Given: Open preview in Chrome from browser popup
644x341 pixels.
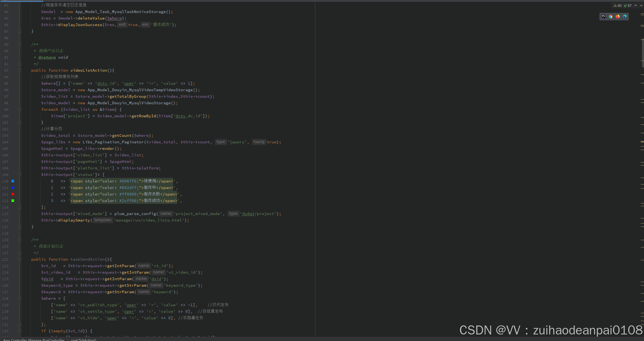Looking at the screenshot, I should click(611, 17).
